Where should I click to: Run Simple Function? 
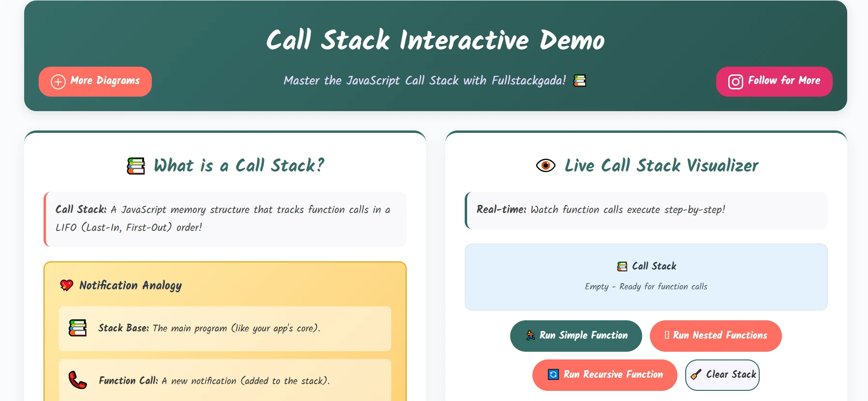(576, 336)
